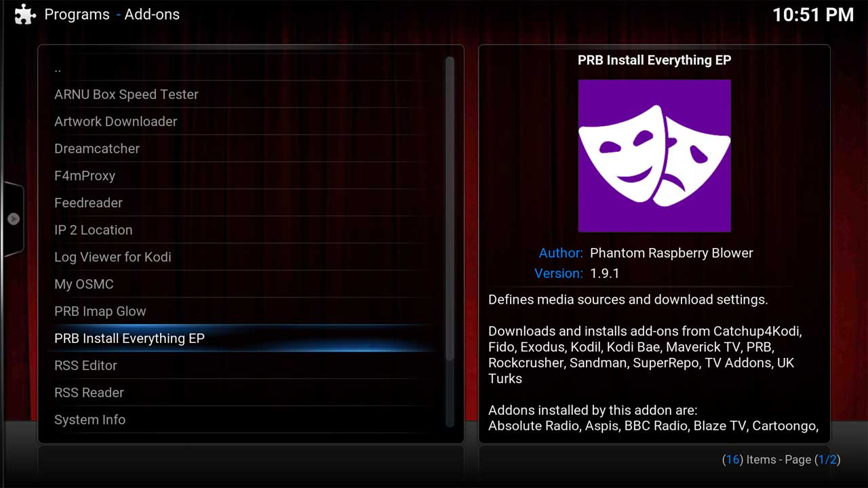Open the side menu arrow handle
The height and width of the screenshot is (488, 868).
(x=13, y=219)
